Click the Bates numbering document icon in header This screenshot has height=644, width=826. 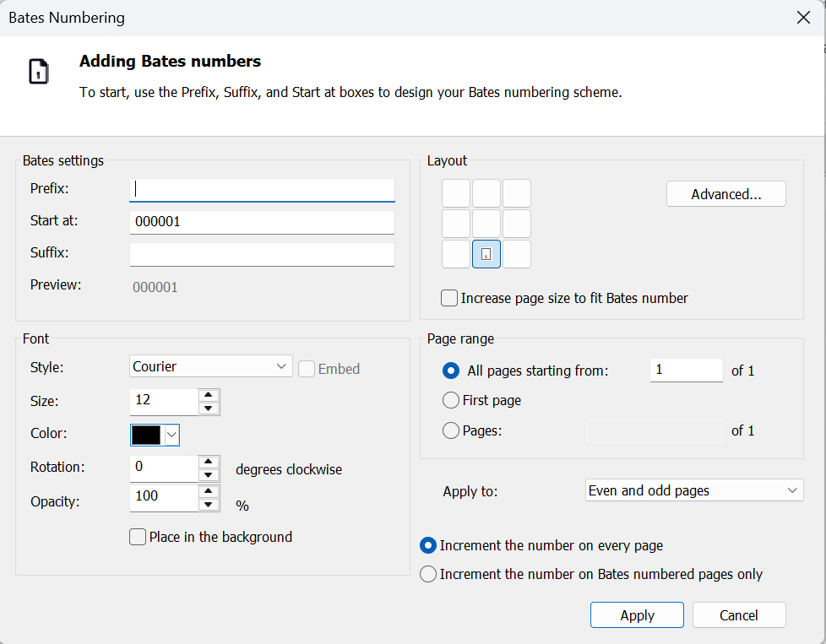(x=39, y=72)
